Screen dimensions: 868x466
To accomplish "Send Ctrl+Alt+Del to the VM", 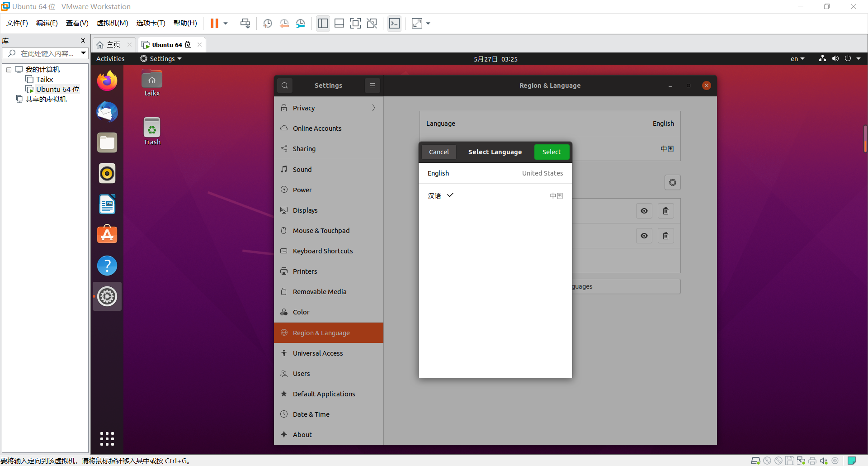I will point(245,23).
